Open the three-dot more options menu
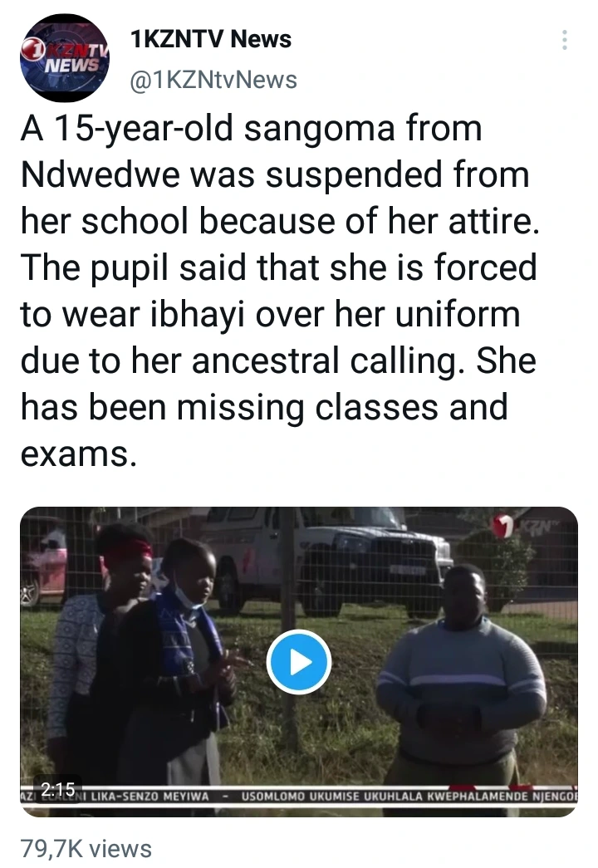 click(x=564, y=40)
